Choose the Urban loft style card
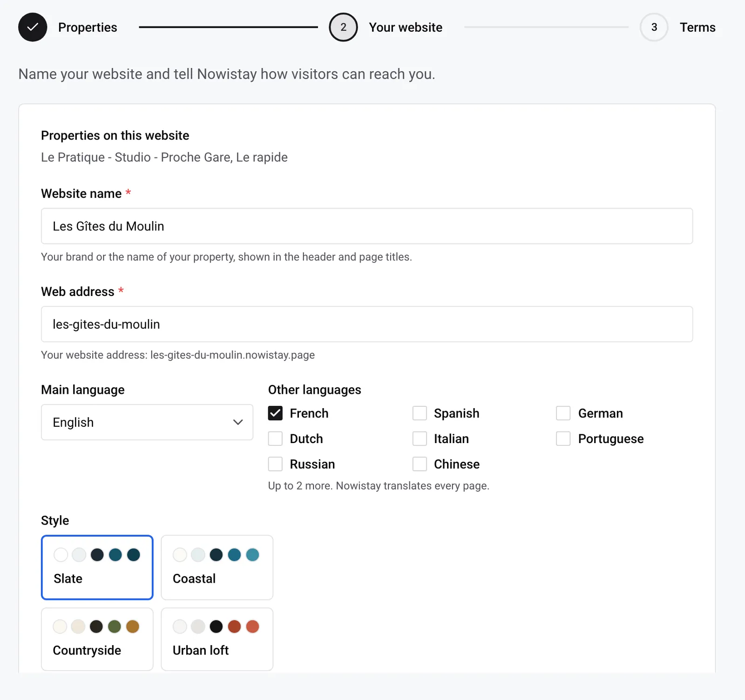The width and height of the screenshot is (745, 700). [x=217, y=639]
